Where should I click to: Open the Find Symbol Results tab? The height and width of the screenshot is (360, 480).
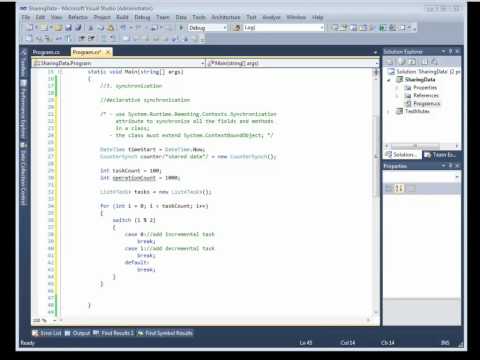coord(165,333)
